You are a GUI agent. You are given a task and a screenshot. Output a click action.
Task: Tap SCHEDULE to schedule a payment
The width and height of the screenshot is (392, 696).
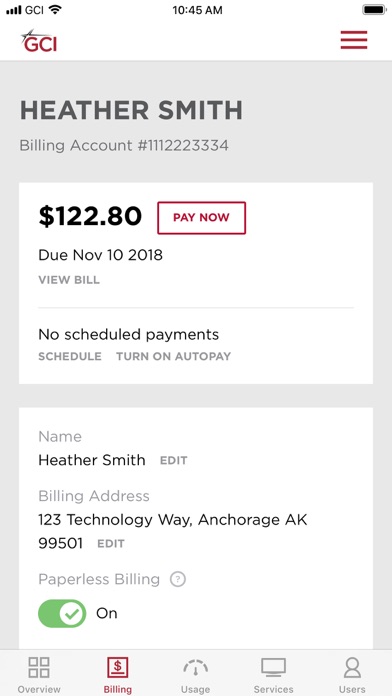coord(70,356)
